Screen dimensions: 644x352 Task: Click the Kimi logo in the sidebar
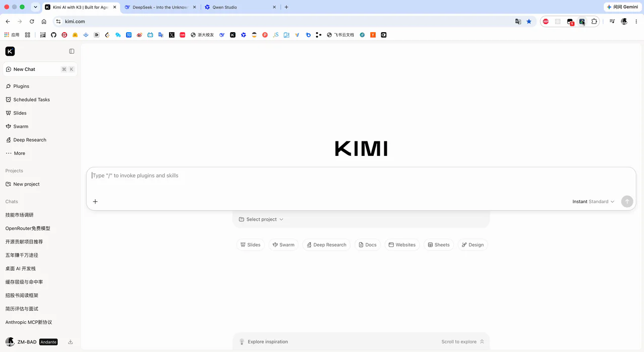point(10,51)
